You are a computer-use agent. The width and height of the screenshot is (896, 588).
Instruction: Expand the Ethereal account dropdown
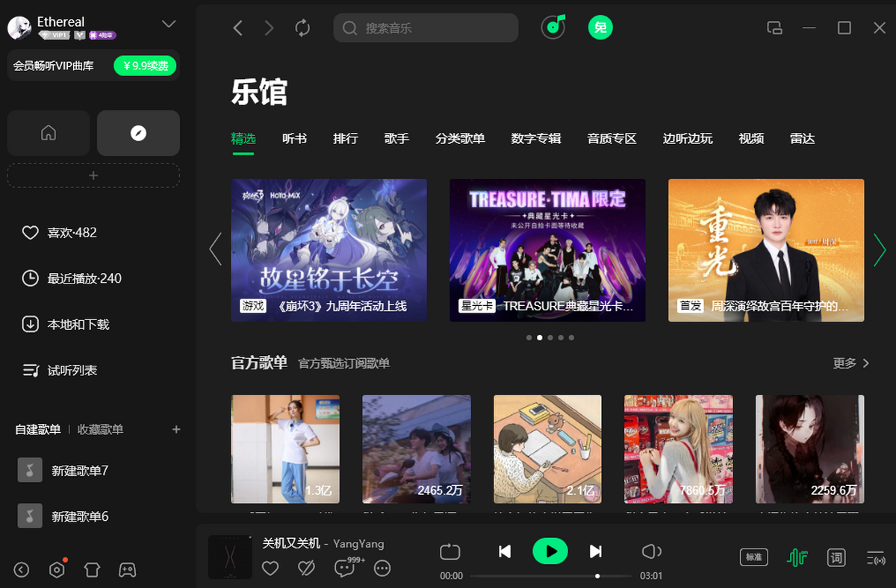point(169,24)
